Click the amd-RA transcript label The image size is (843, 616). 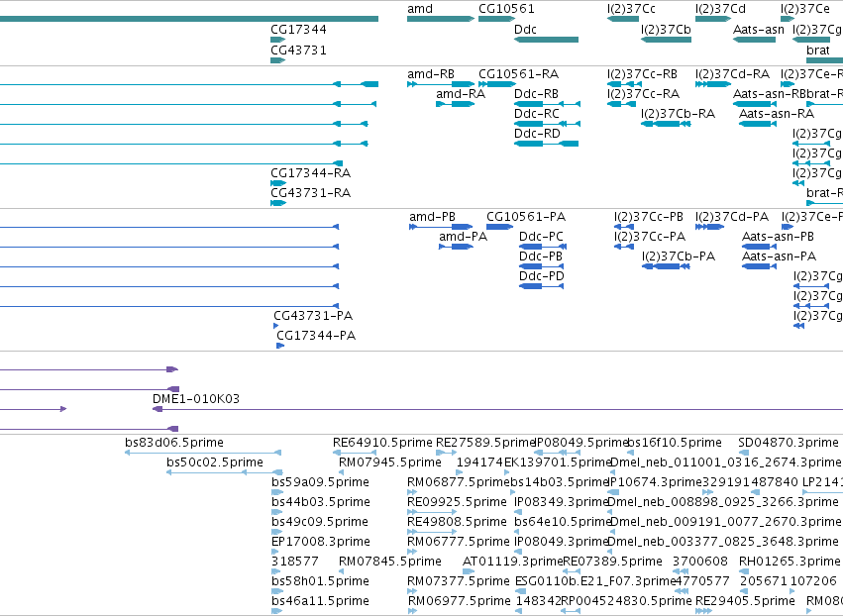(461, 94)
